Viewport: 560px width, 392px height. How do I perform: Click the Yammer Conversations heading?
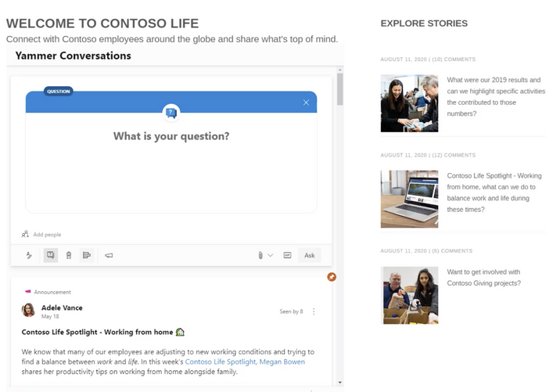tap(74, 56)
